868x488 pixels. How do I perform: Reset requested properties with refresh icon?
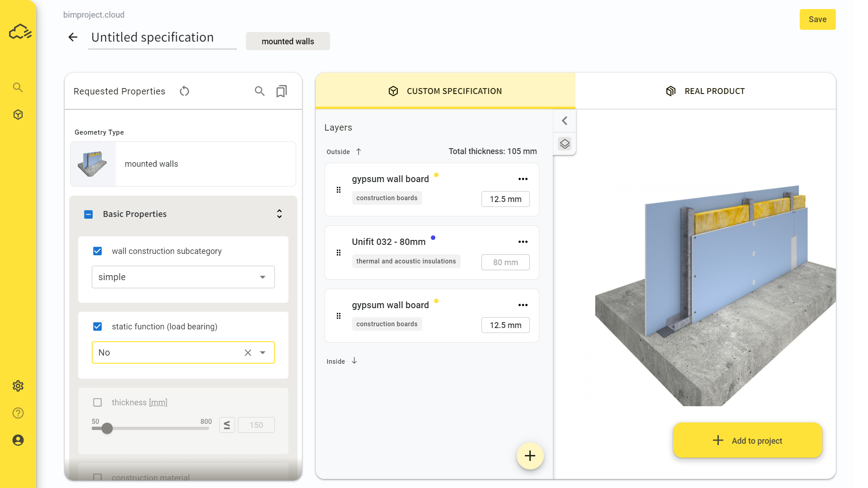[x=184, y=91]
